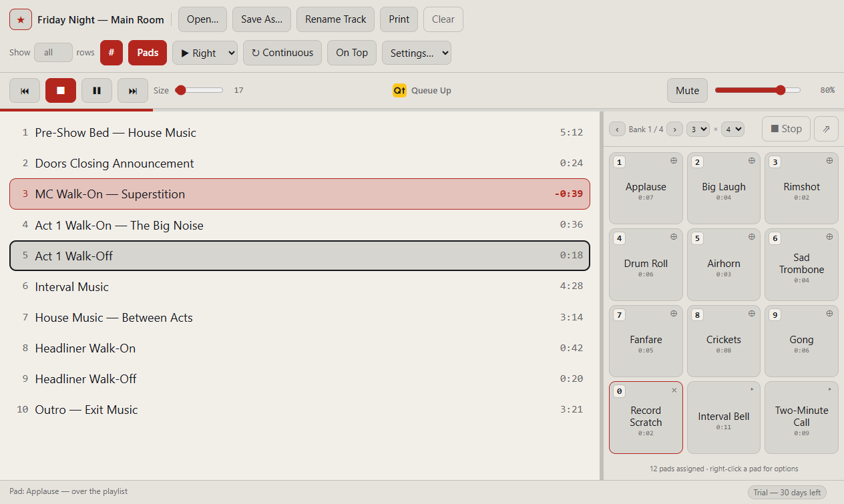
Task: Click the Show rows input field
Action: tap(53, 53)
